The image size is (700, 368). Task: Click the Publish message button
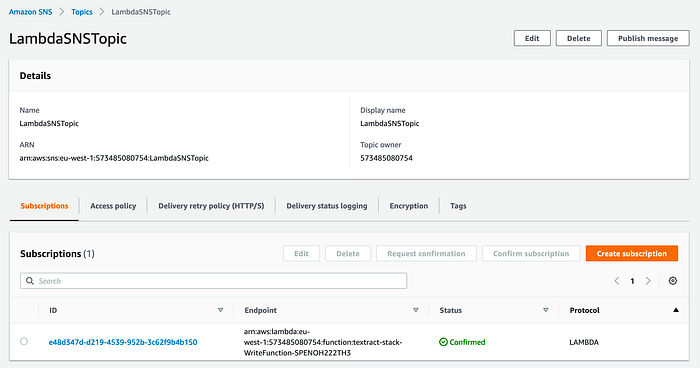click(648, 38)
